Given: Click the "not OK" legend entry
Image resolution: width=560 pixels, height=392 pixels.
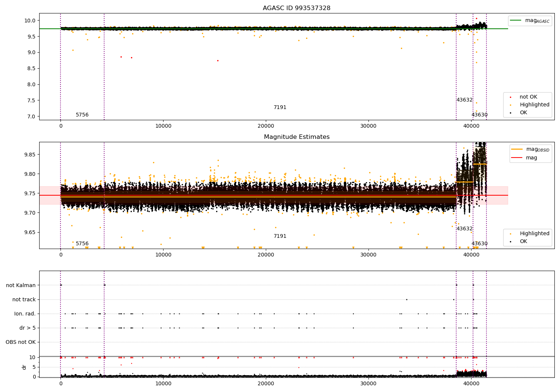Looking at the screenshot, I should [528, 97].
